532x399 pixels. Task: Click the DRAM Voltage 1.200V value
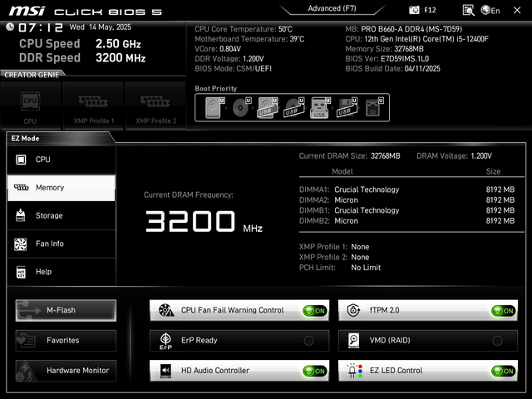tap(480, 156)
